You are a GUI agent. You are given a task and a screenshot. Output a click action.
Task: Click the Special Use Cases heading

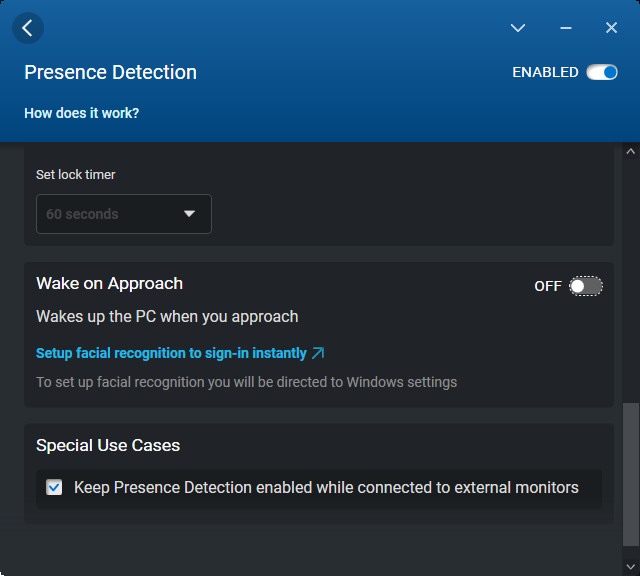pyautogui.click(x=108, y=445)
